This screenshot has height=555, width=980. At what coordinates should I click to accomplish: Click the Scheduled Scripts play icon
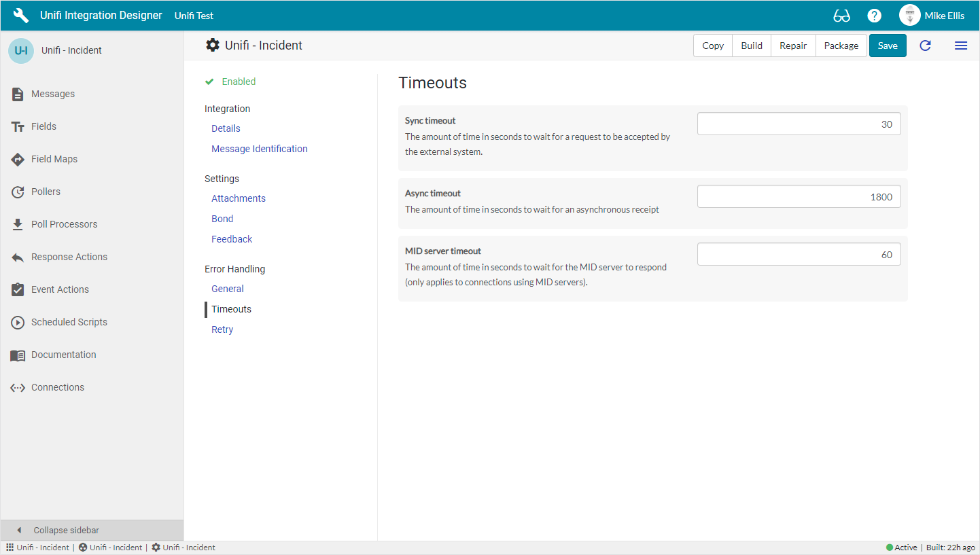pyautogui.click(x=18, y=322)
